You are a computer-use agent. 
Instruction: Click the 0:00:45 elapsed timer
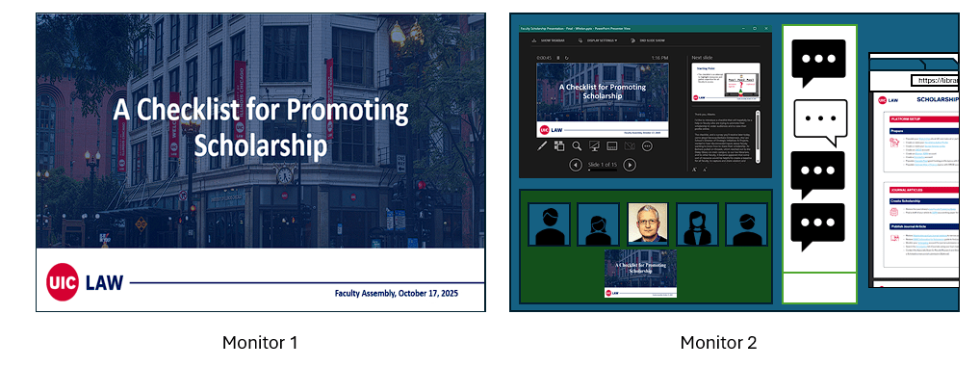(x=544, y=58)
